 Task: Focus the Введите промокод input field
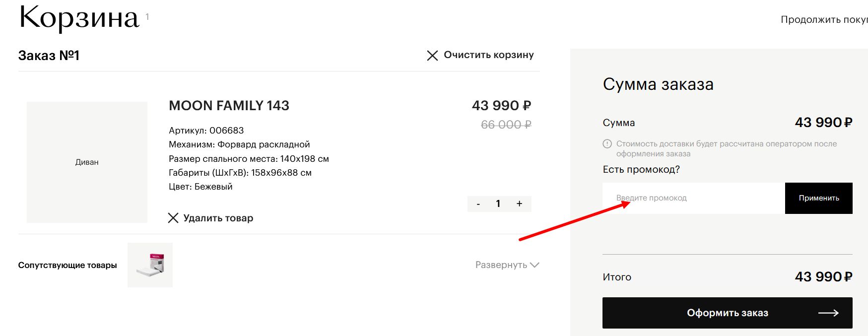(694, 198)
